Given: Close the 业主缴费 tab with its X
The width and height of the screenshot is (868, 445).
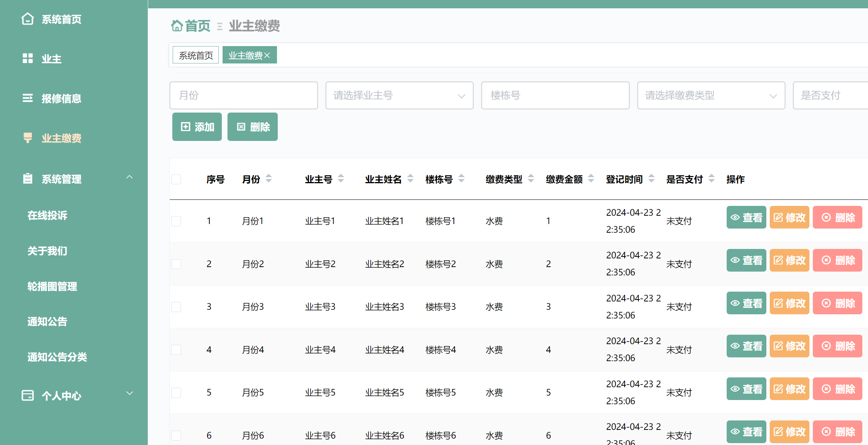Looking at the screenshot, I should (267, 56).
